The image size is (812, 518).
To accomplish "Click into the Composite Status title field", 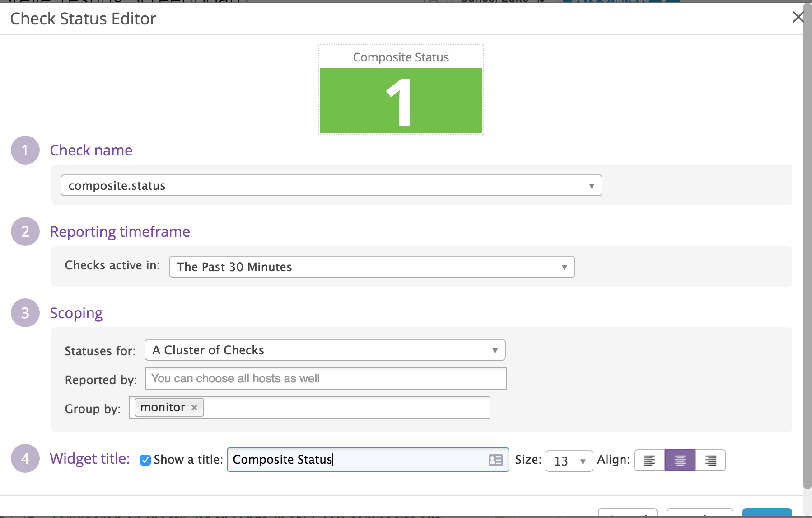I will pyautogui.click(x=357, y=460).
